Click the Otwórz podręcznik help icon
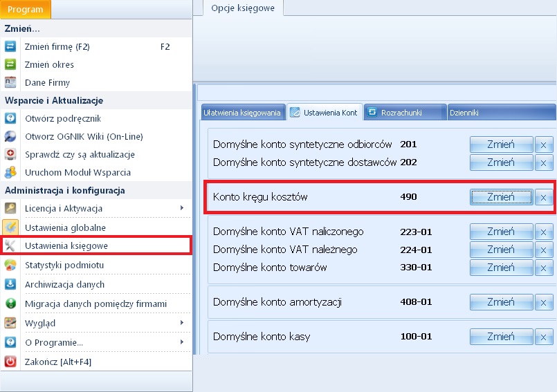This screenshot has width=557, height=392. pyautogui.click(x=10, y=118)
